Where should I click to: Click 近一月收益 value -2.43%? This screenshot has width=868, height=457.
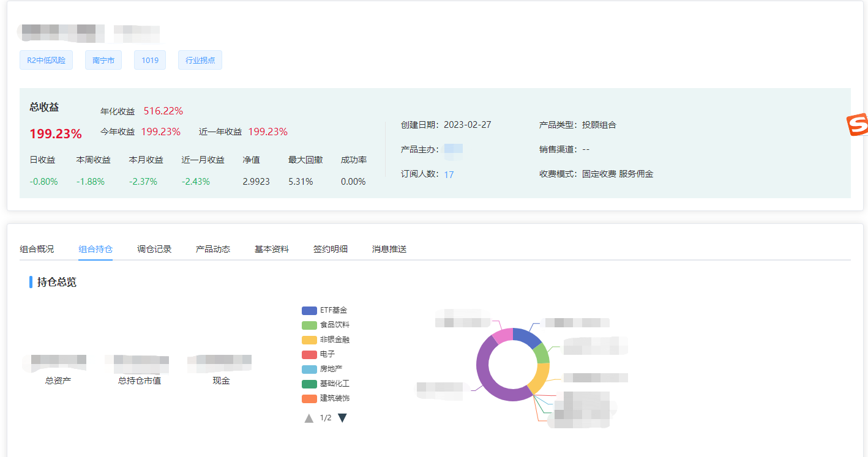click(196, 182)
